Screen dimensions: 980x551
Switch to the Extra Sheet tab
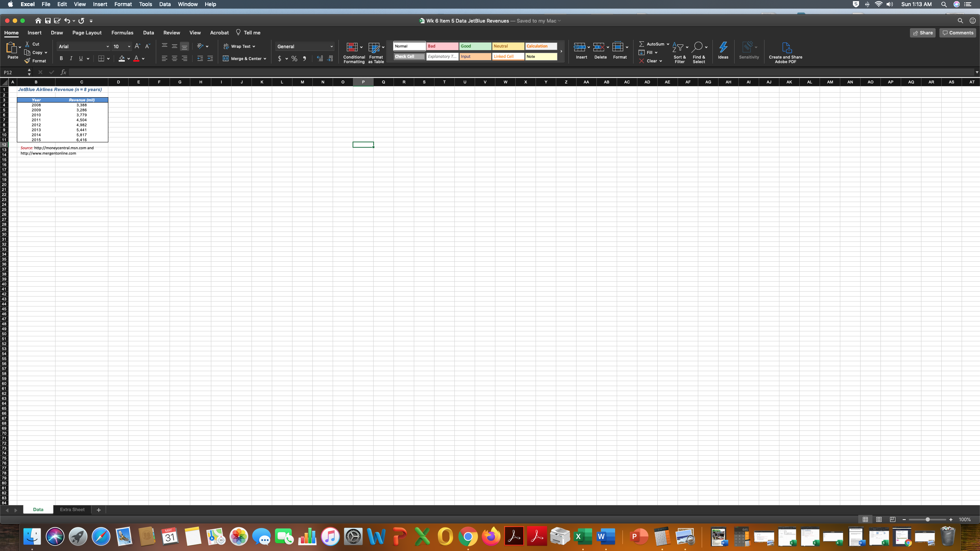(x=72, y=509)
